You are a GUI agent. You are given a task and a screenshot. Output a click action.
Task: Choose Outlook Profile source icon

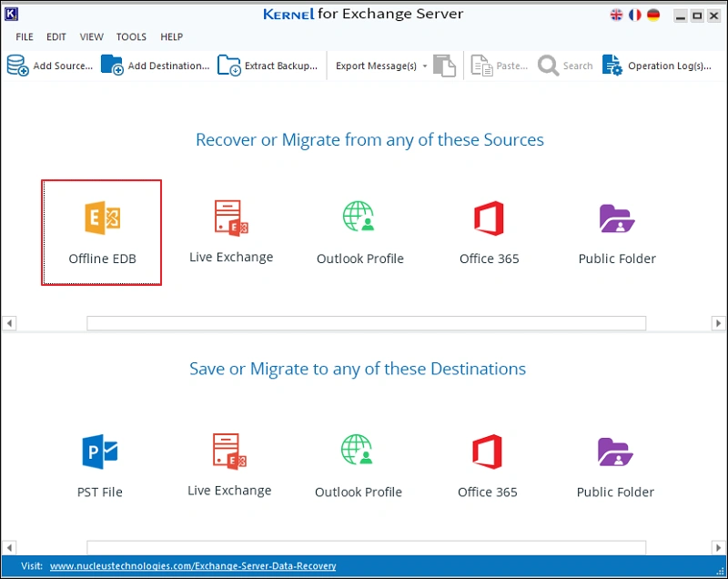click(359, 217)
